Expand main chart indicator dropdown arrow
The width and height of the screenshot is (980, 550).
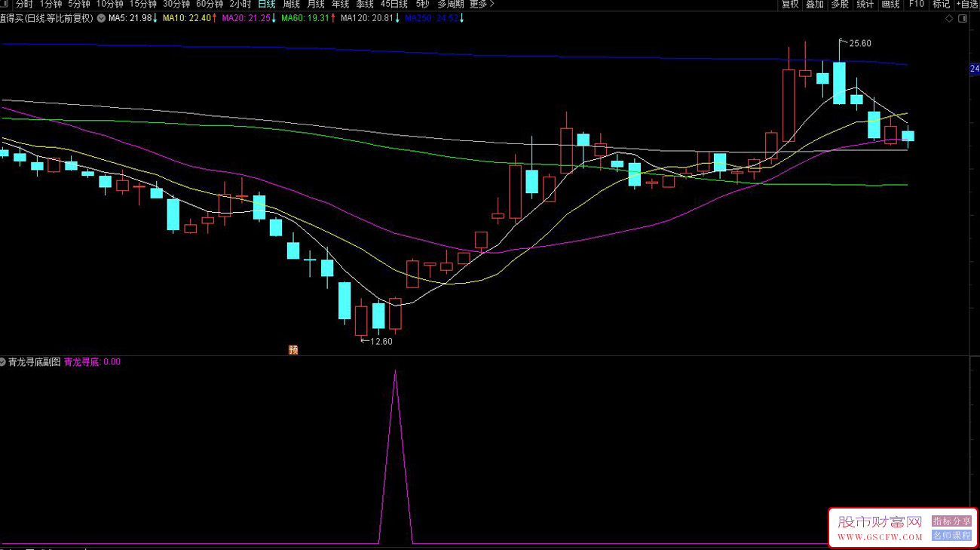(101, 18)
